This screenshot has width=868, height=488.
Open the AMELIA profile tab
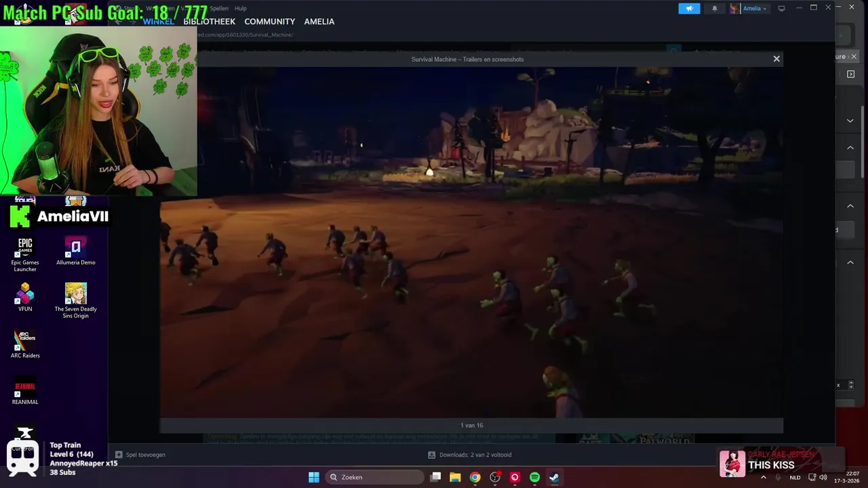coord(319,22)
